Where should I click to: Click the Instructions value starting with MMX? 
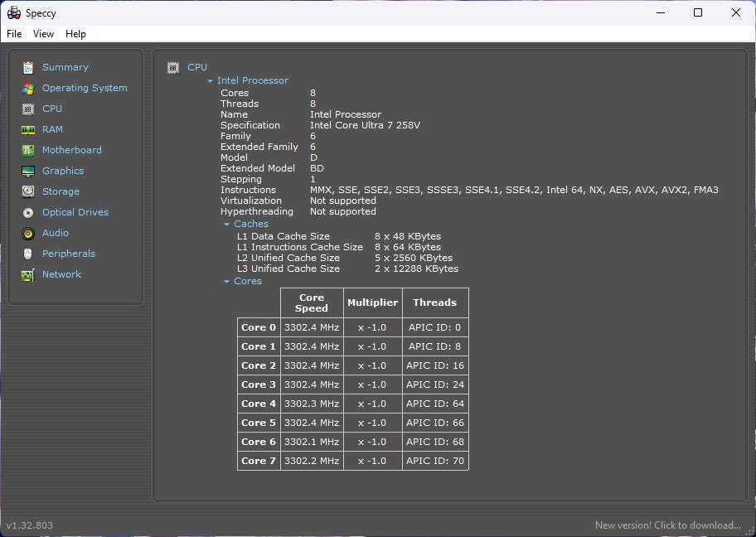pos(514,190)
